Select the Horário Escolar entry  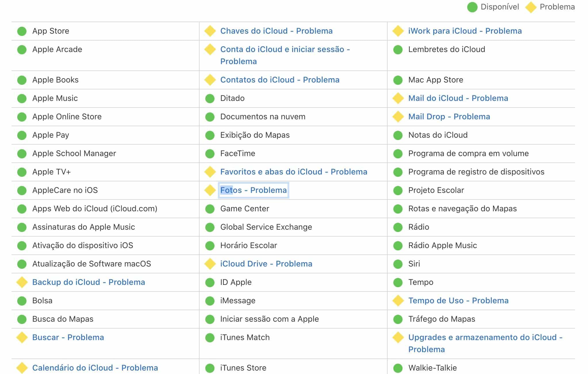coord(249,246)
